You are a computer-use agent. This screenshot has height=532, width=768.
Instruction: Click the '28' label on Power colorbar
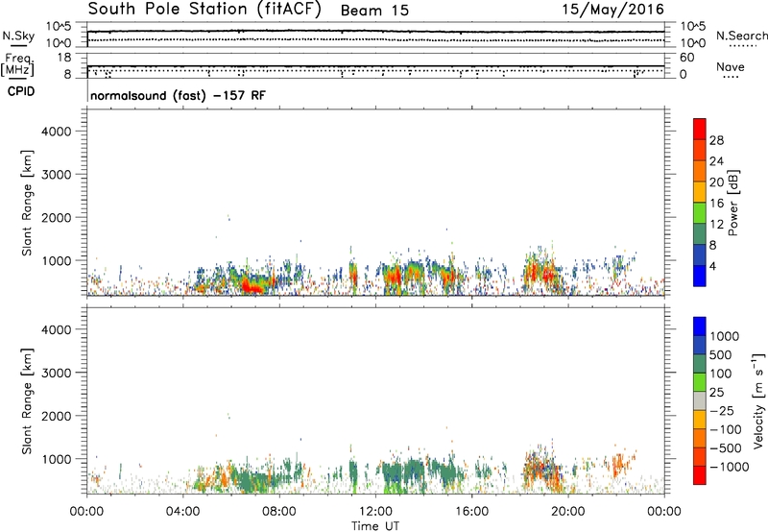point(716,140)
